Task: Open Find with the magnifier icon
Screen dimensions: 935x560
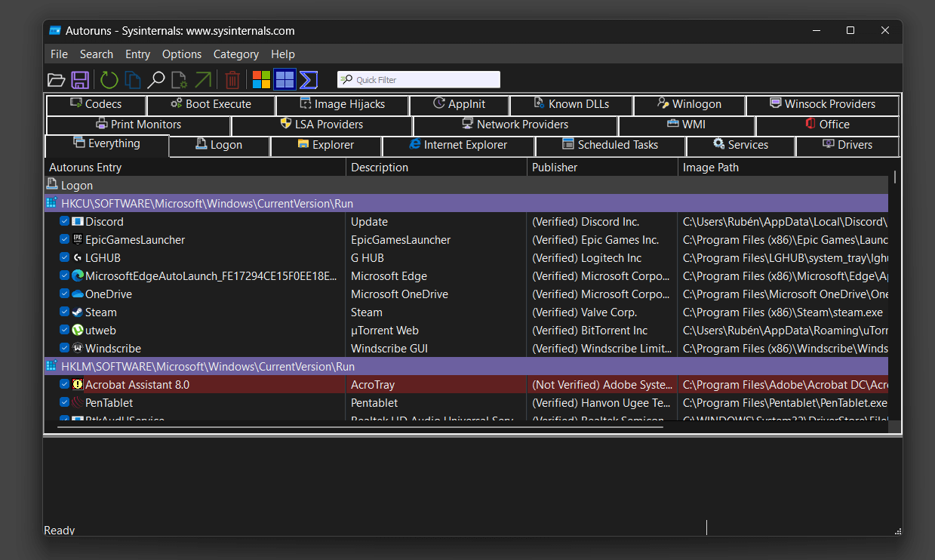Action: point(156,80)
